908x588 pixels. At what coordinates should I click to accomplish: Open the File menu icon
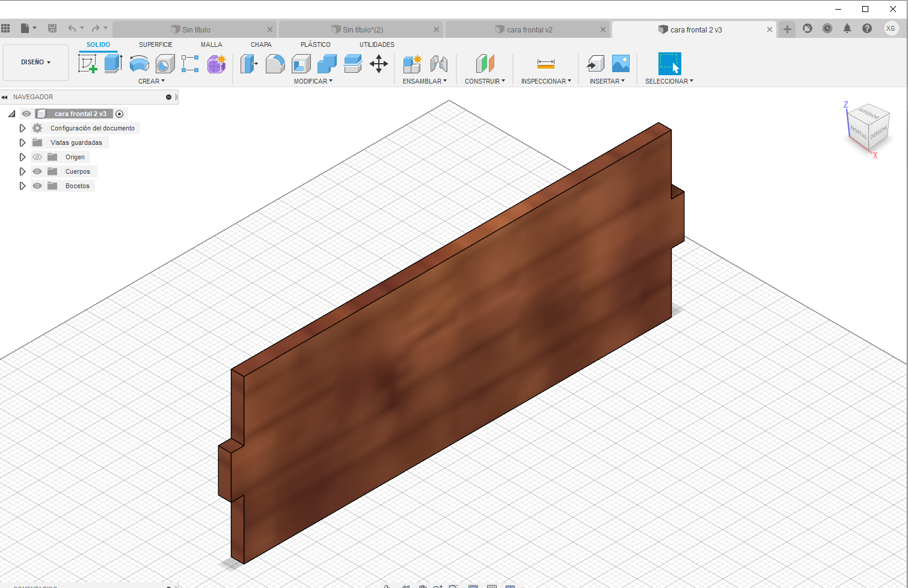coord(28,28)
